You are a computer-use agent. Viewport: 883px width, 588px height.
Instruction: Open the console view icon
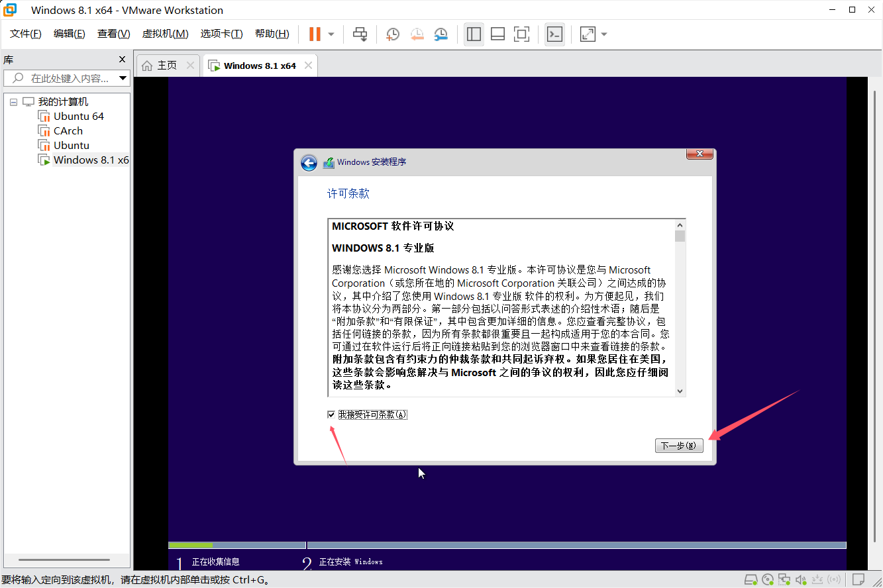pyautogui.click(x=554, y=34)
